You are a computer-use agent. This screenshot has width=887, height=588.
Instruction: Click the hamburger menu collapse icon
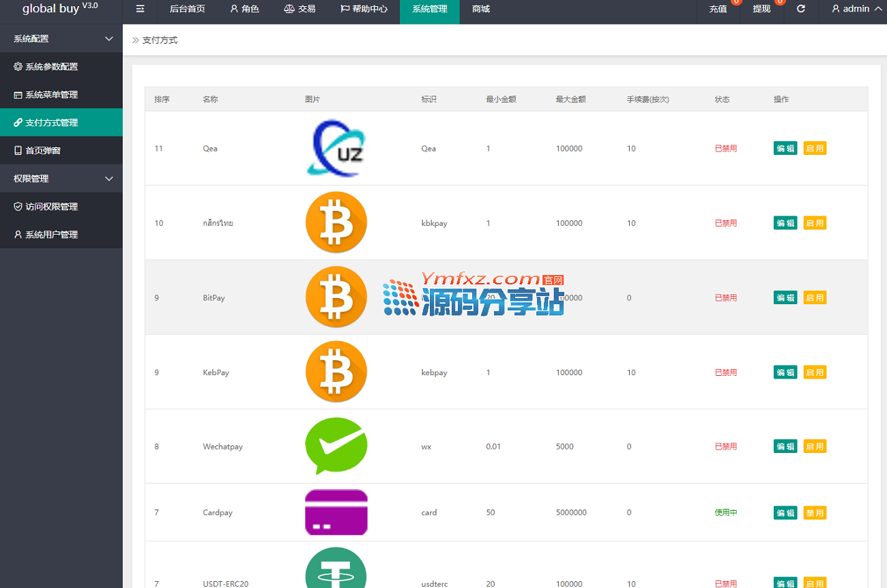coord(140,9)
